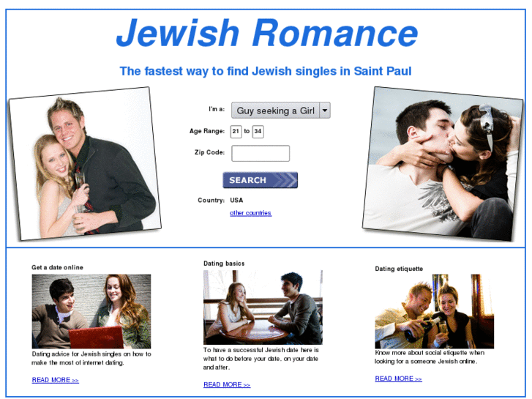Click the 'Dating basics' heading
Image resolution: width=532 pixels, height=399 pixels.
click(224, 264)
